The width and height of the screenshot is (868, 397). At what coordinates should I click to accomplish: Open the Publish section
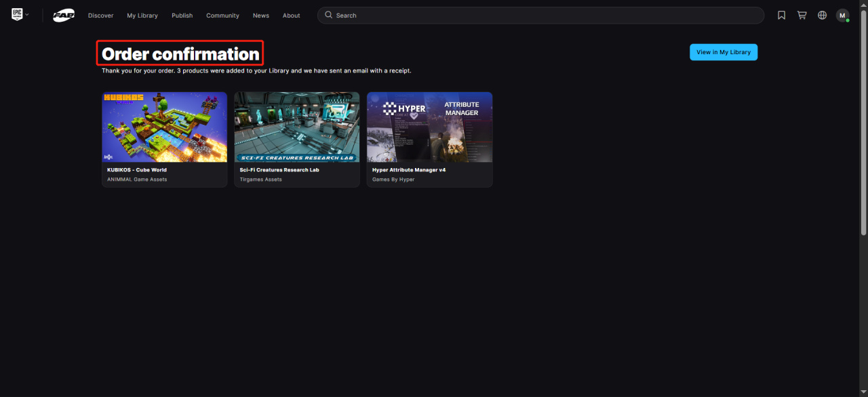[x=182, y=16]
